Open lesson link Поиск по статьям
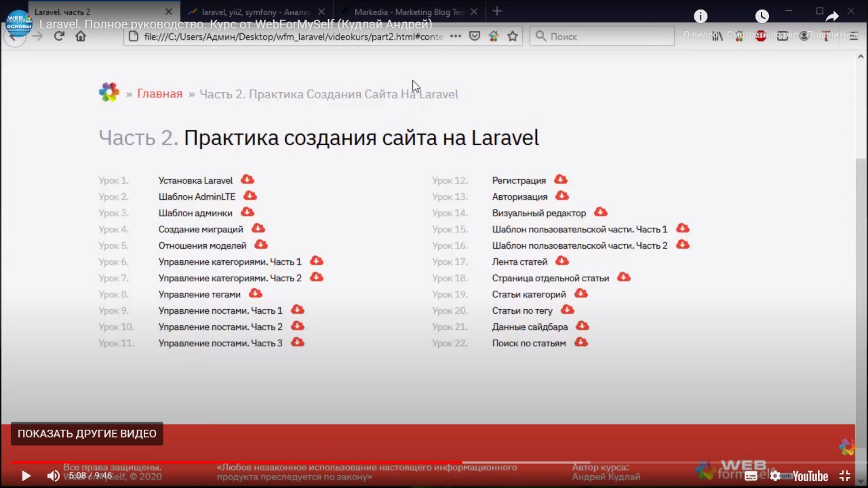 pyautogui.click(x=529, y=343)
